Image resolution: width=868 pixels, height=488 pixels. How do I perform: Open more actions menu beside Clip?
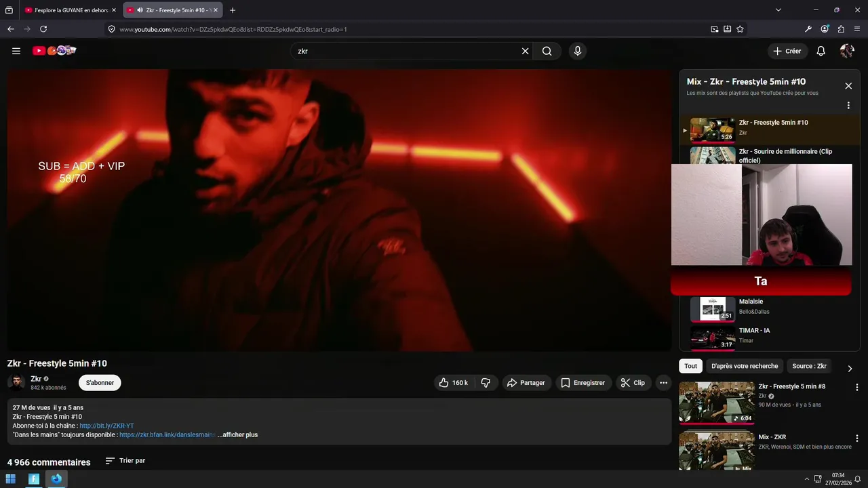(663, 383)
